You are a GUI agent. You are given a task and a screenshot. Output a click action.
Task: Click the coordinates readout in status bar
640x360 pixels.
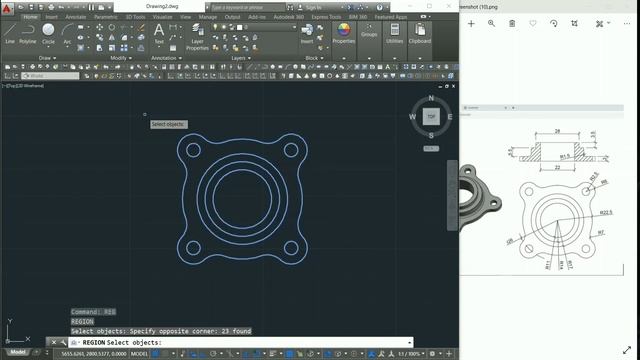click(x=94, y=353)
